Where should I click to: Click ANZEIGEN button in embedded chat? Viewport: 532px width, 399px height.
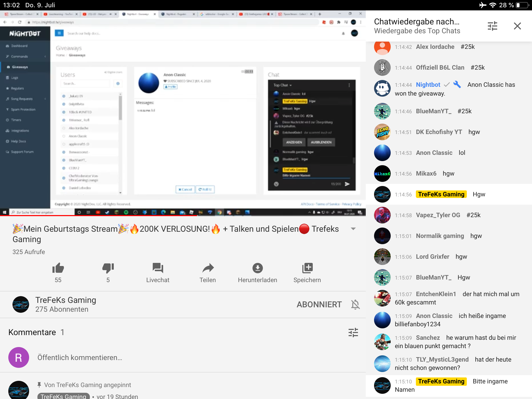tap(294, 142)
